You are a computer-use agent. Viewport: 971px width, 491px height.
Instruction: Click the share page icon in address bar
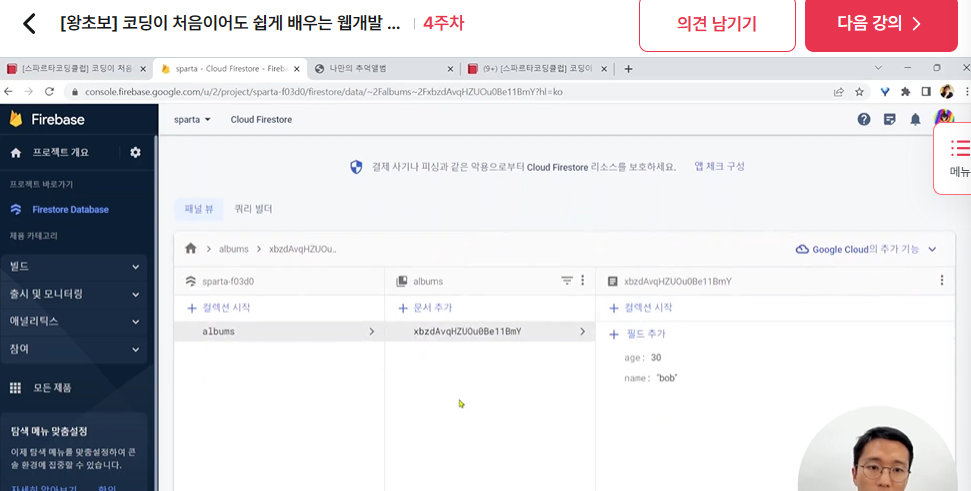[838, 92]
